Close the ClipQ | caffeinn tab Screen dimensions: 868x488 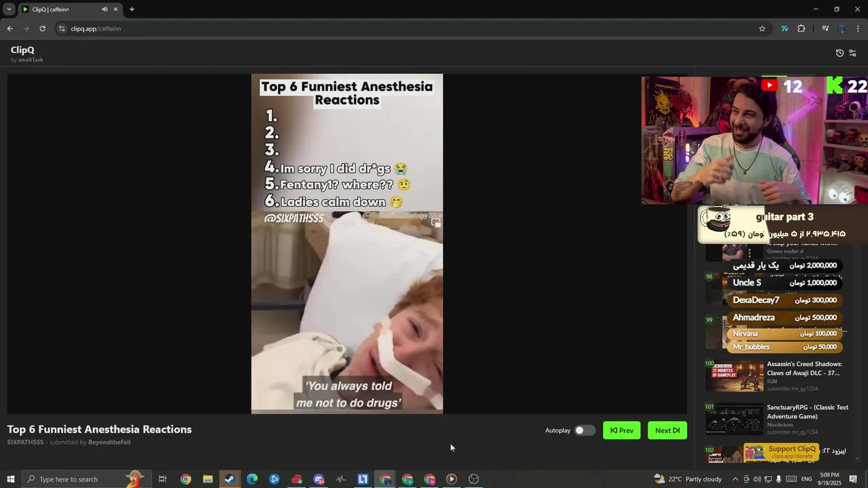click(115, 9)
